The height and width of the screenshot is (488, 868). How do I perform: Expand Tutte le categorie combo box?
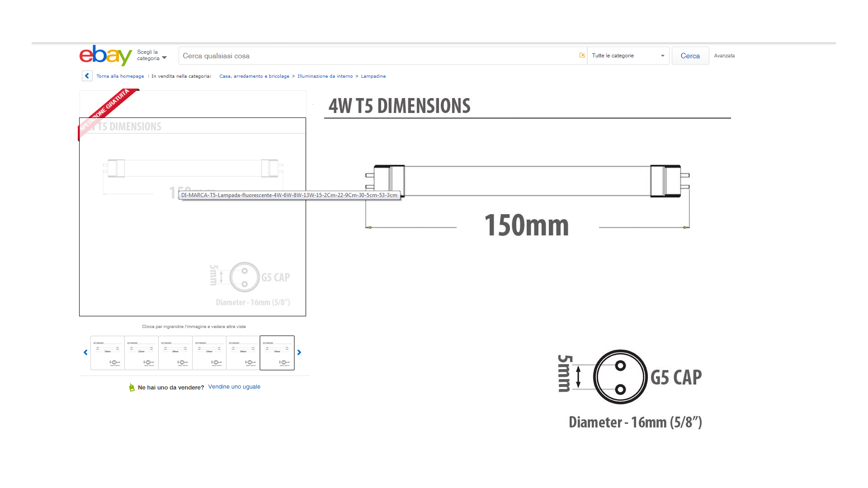tap(627, 56)
